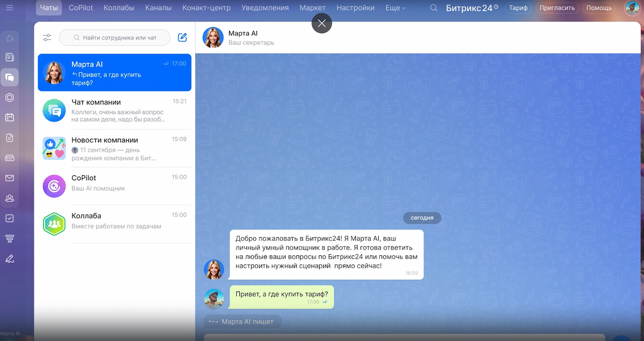Click the Марта AI welcome message bubble
Viewport: 644px width, 341px height.
pyautogui.click(x=326, y=255)
